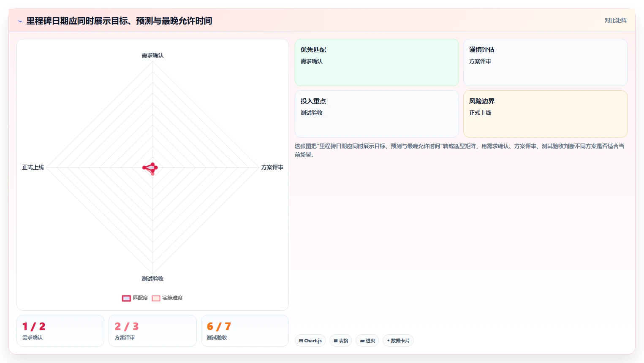This screenshot has width=644, height=363.
Task: Click the description paragraph starting with 这张图把
Action: tap(459, 150)
